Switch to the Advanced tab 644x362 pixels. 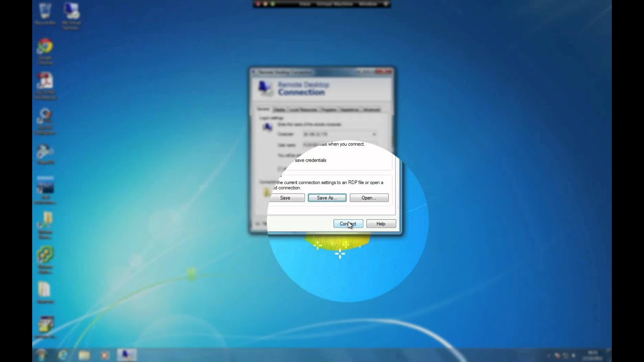point(371,110)
